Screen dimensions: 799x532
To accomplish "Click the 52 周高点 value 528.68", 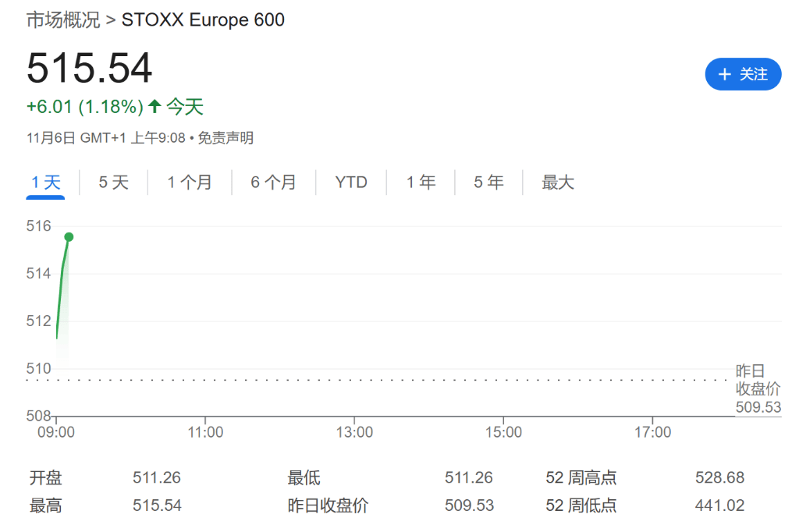I will tap(719, 477).
